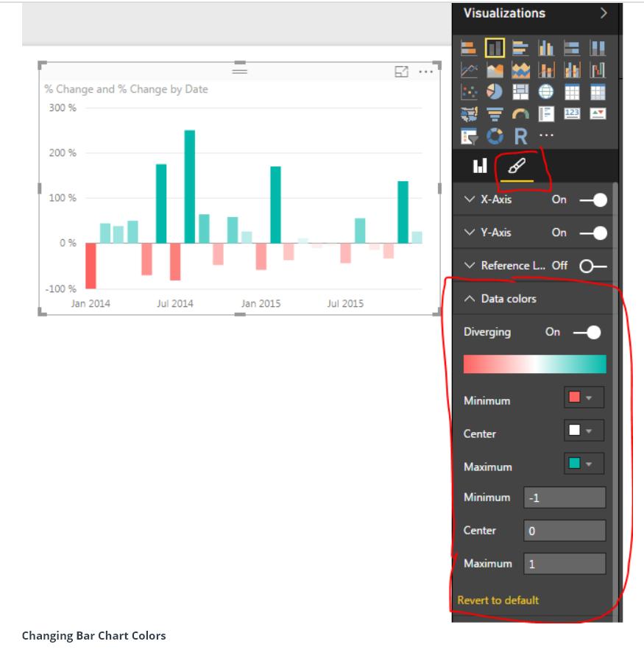The height and width of the screenshot is (658, 644).
Task: Select the KPI visualization
Action: pyautogui.click(x=598, y=114)
